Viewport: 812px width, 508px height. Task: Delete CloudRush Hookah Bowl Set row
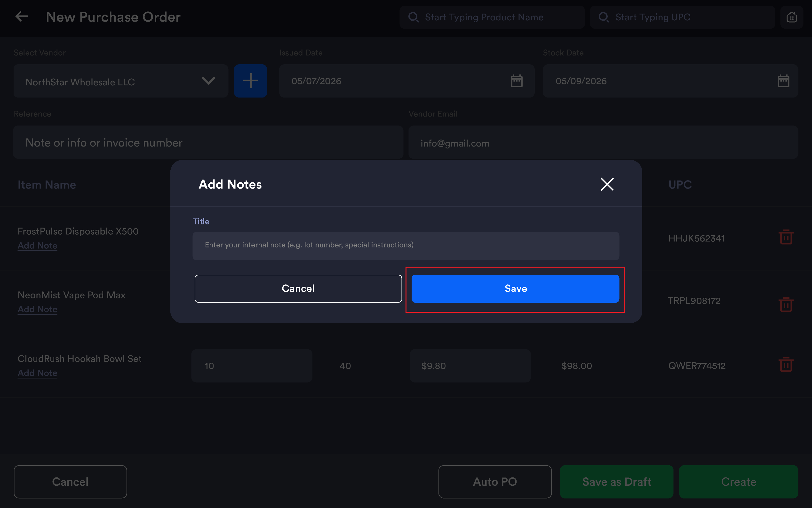786,365
